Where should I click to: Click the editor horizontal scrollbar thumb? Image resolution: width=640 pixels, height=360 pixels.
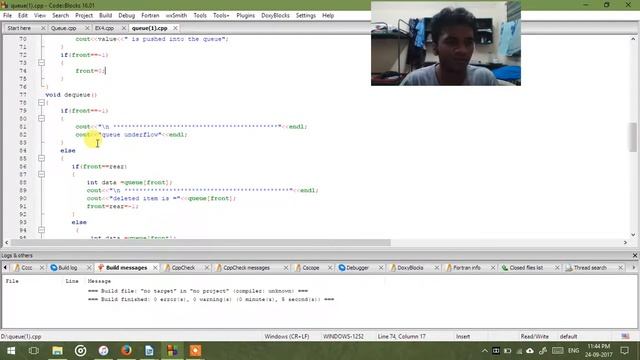201,242
